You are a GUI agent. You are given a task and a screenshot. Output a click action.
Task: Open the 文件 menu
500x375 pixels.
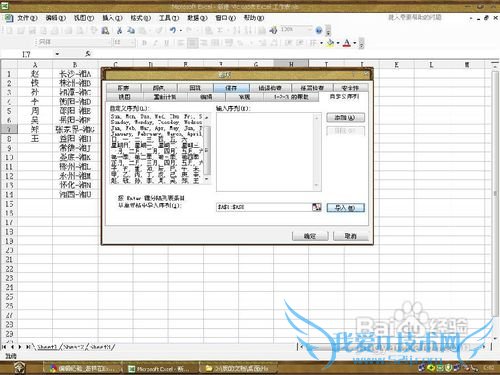click(x=27, y=18)
